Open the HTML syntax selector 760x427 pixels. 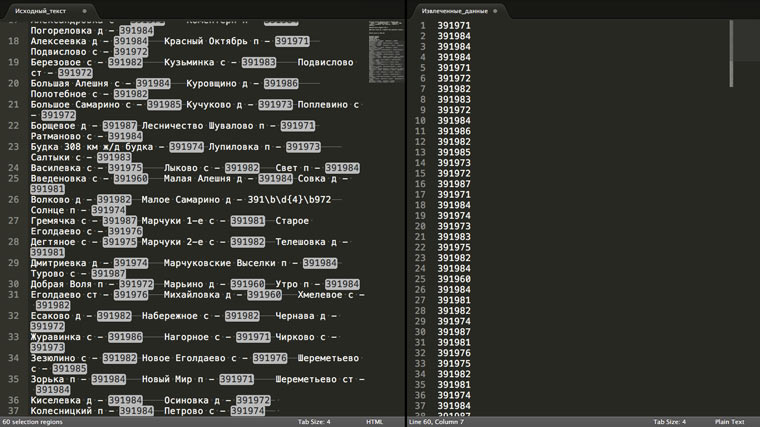[x=375, y=422]
